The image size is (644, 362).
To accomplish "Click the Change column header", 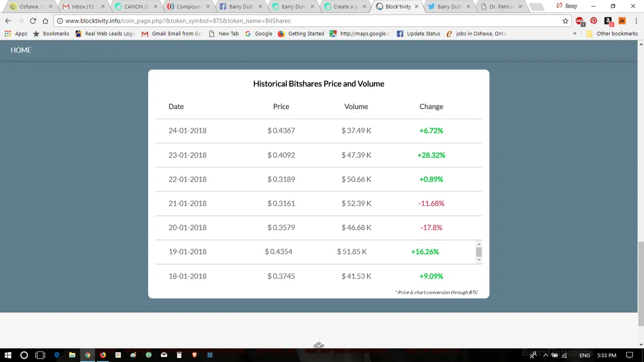I will click(x=431, y=107).
